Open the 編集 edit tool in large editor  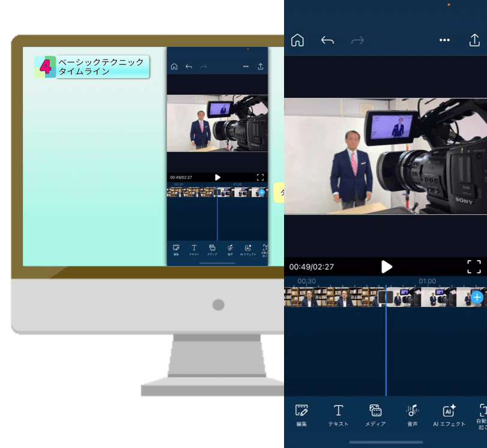pyautogui.click(x=301, y=416)
